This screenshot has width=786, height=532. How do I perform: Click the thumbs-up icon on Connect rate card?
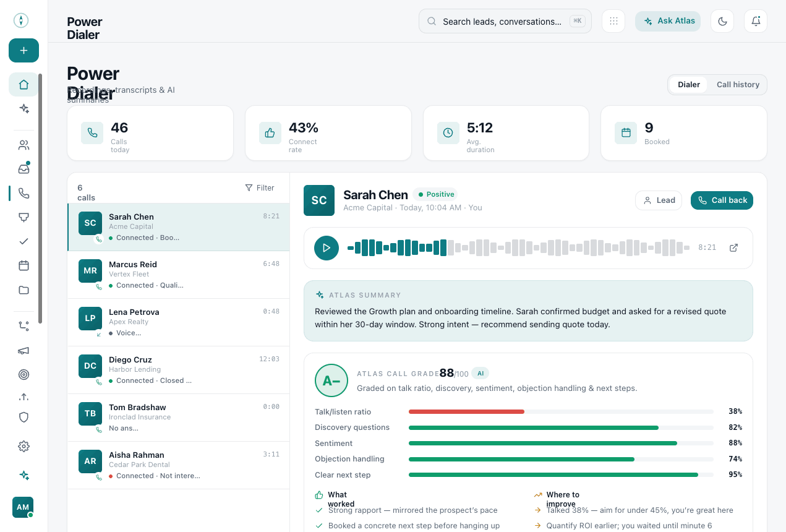point(270,133)
